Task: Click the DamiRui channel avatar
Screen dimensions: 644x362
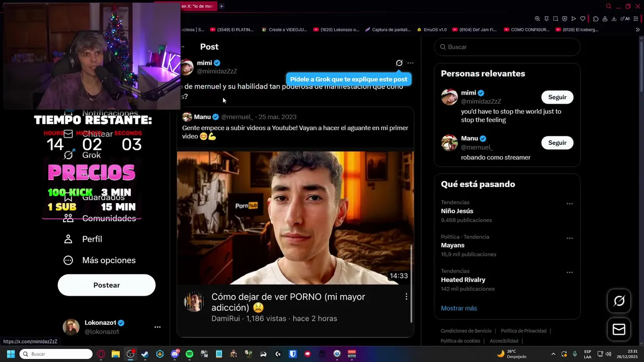Action: point(194,302)
